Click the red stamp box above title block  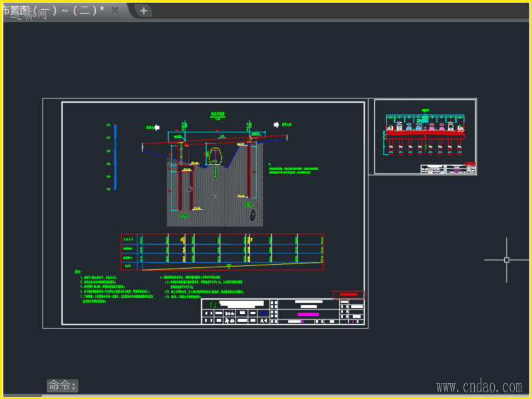click(x=348, y=295)
